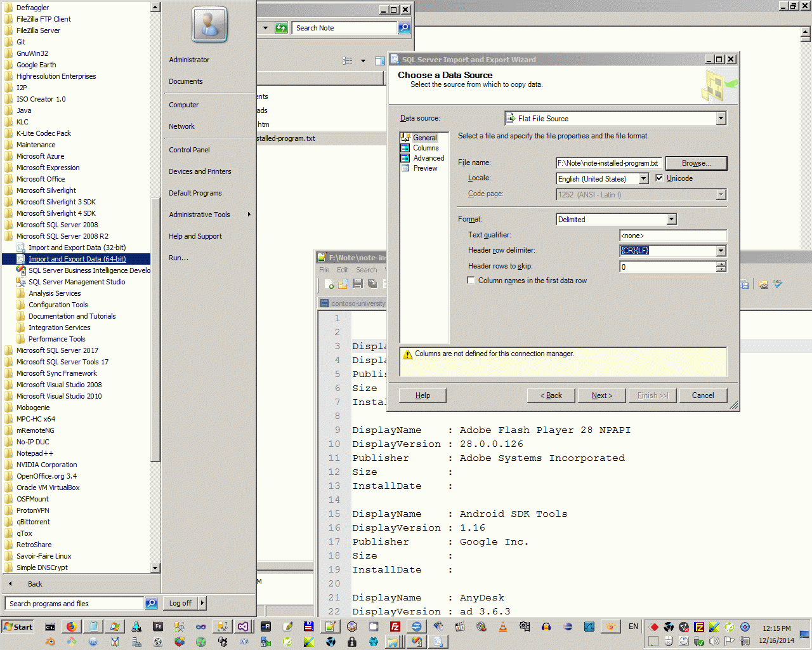The width and height of the screenshot is (812, 650).
Task: Expand the Locale dropdown English (United States)
Action: click(x=643, y=179)
